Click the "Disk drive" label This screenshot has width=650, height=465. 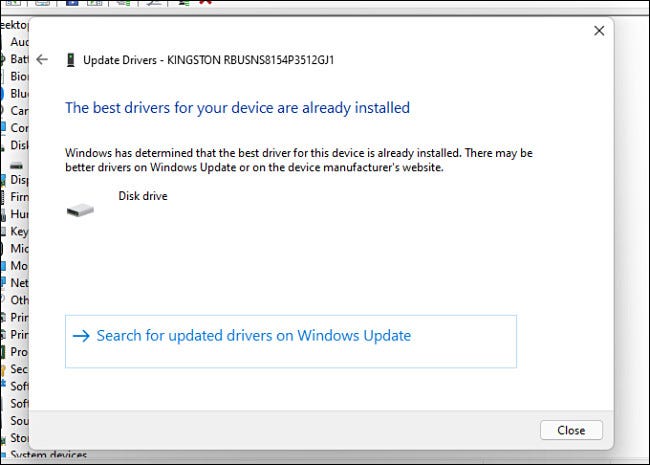[143, 196]
